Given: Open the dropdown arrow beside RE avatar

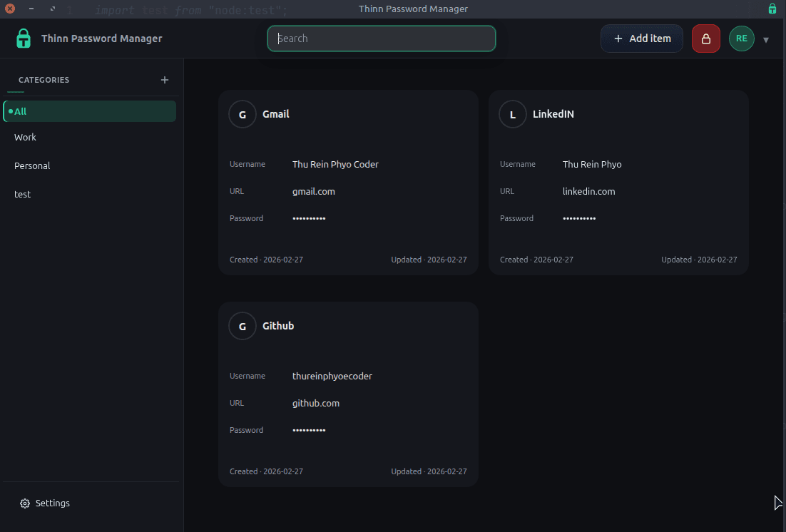Looking at the screenshot, I should 766,39.
